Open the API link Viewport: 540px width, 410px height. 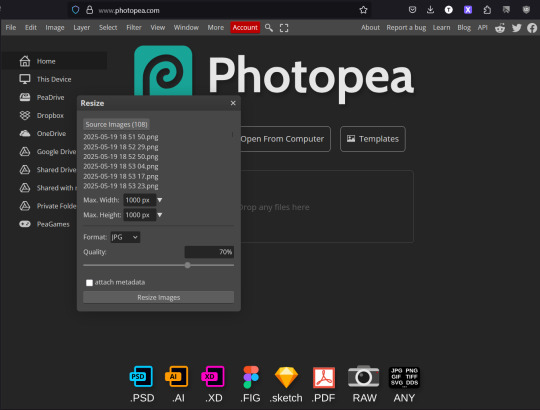tap(482, 28)
